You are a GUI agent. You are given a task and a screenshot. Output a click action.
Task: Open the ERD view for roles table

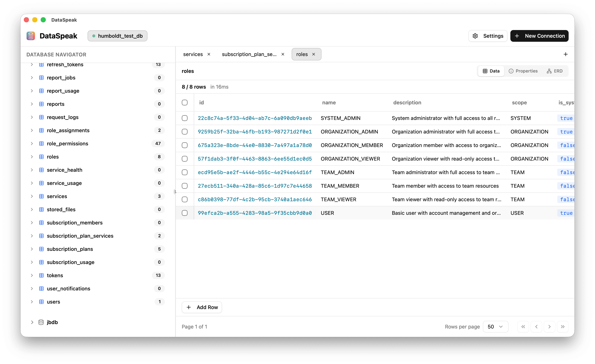tap(555, 71)
